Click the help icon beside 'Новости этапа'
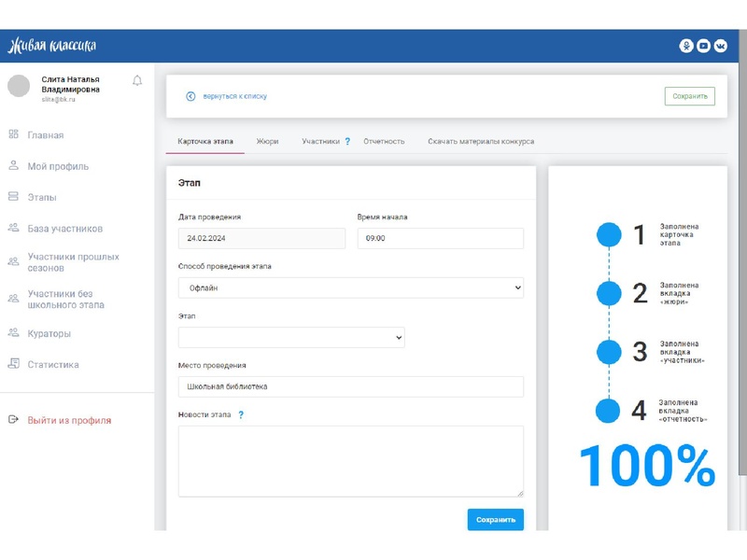747x560 pixels. tap(241, 414)
